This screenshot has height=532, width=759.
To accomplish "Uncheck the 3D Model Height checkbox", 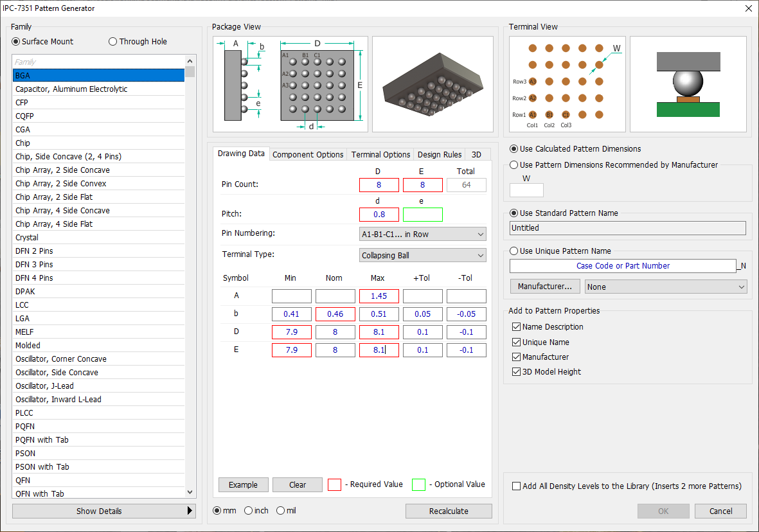I will (x=517, y=372).
